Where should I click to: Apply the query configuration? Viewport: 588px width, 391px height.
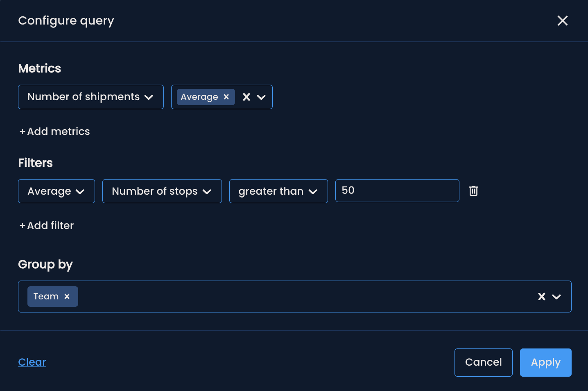(545, 362)
